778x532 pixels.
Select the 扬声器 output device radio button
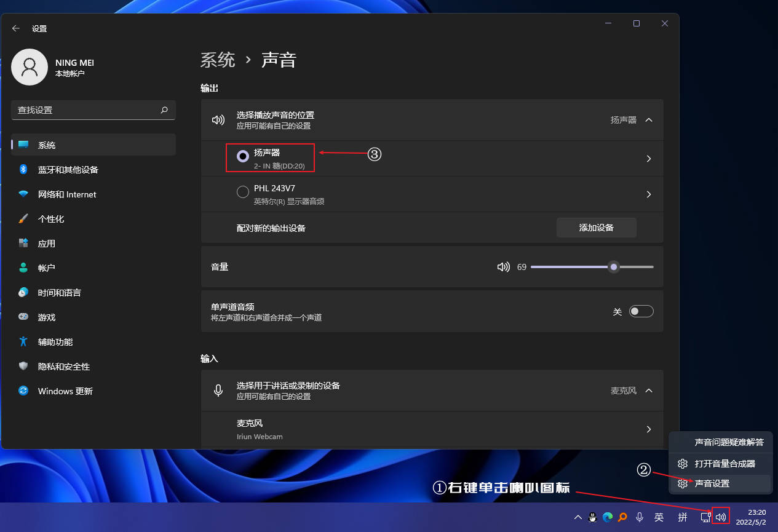pos(242,156)
